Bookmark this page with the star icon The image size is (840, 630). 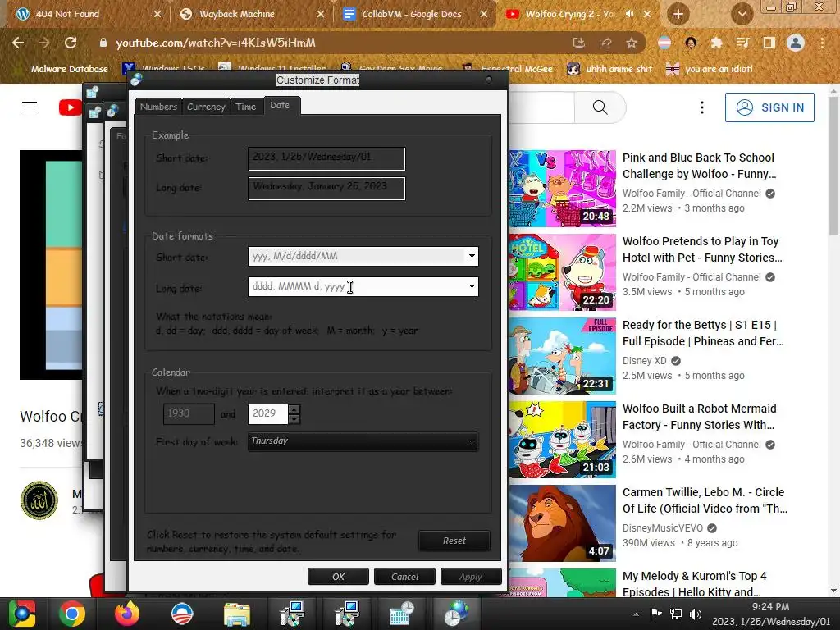point(632,43)
